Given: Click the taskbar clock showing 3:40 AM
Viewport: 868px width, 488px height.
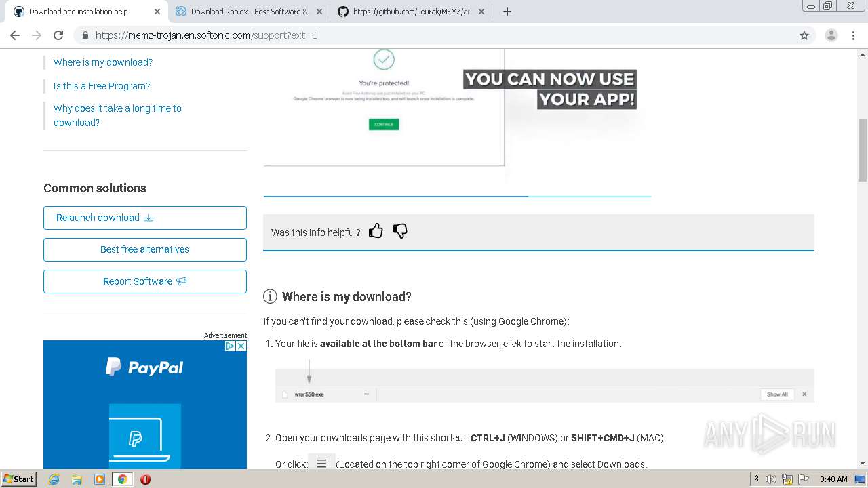Looking at the screenshot, I should coord(833,479).
